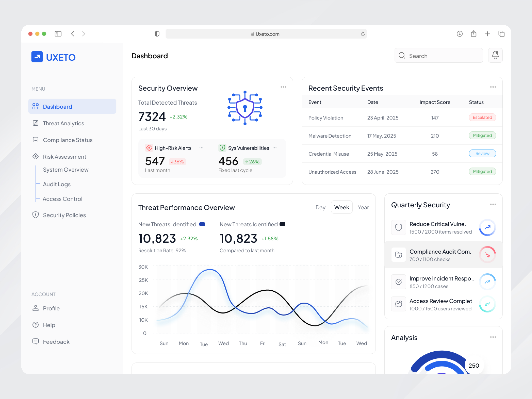Click the Compliance Status icon in menu
This screenshot has height=399, width=532.
click(x=36, y=140)
